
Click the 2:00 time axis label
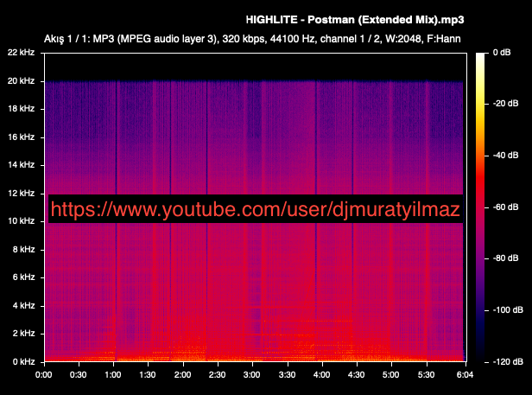pyautogui.click(x=182, y=375)
